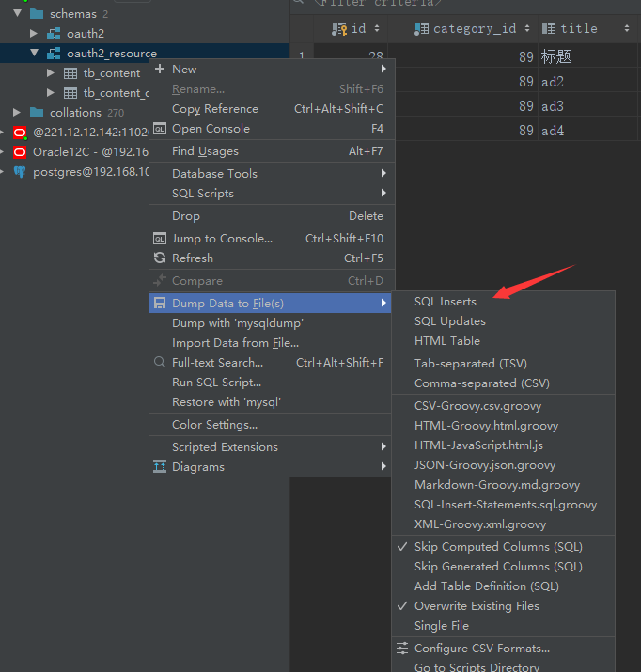
Task: Open the Scripted Extensions submenu
Action: [x=272, y=447]
